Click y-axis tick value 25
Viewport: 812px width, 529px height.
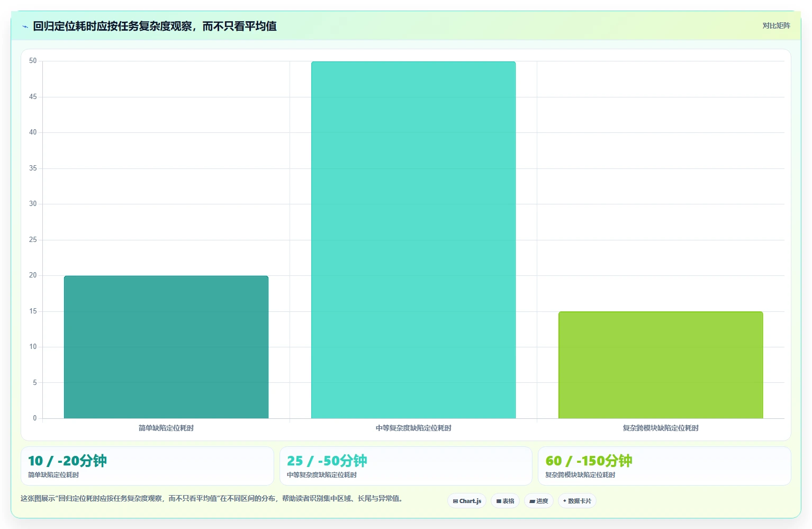coord(33,240)
